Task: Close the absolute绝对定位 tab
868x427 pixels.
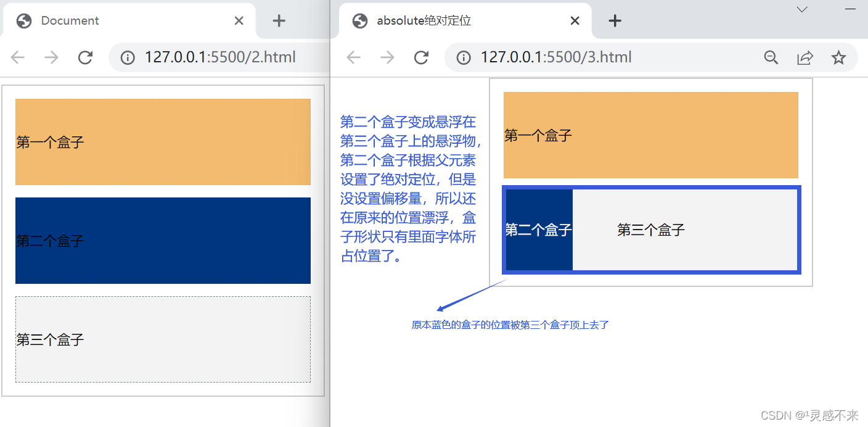Action: coord(575,20)
